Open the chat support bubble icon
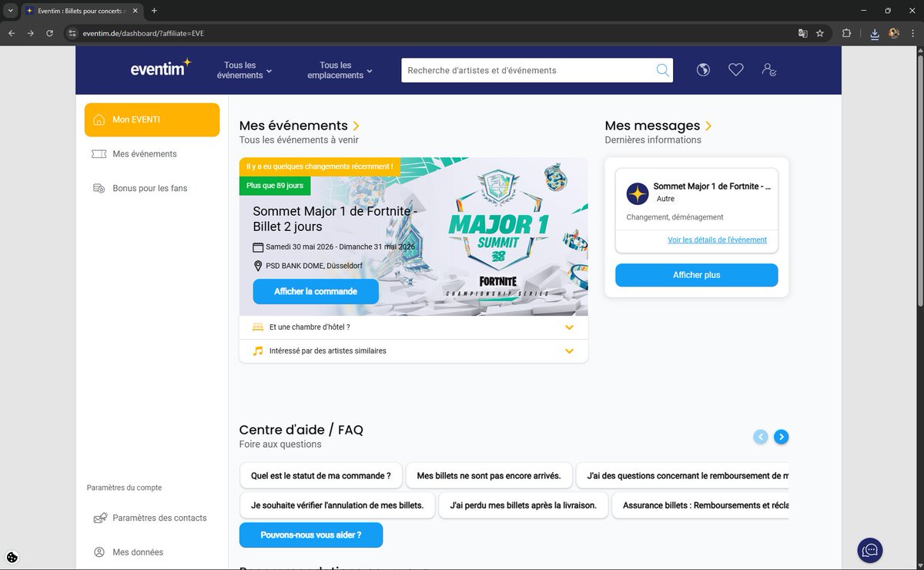Viewport: 924px width, 570px height. [x=870, y=550]
